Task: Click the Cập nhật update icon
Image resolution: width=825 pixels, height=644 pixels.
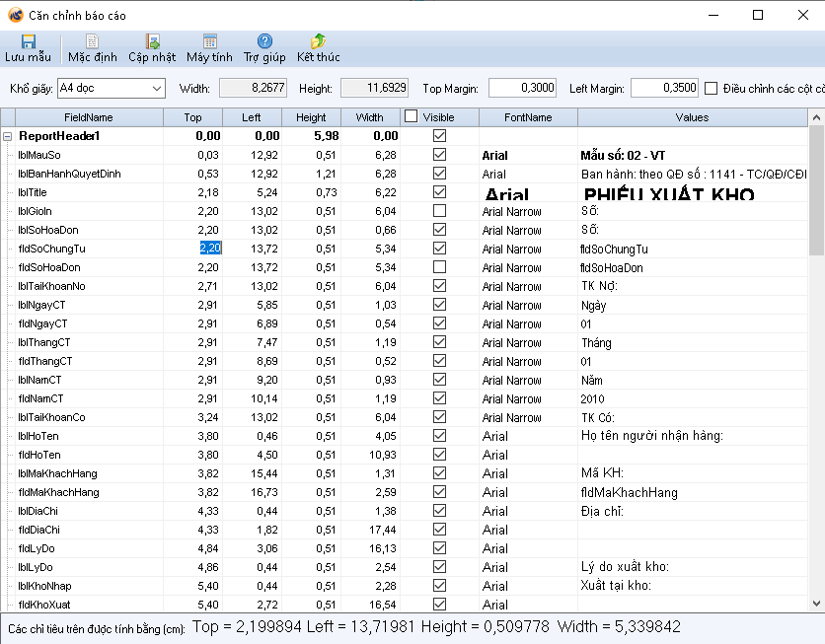Action: (152, 41)
